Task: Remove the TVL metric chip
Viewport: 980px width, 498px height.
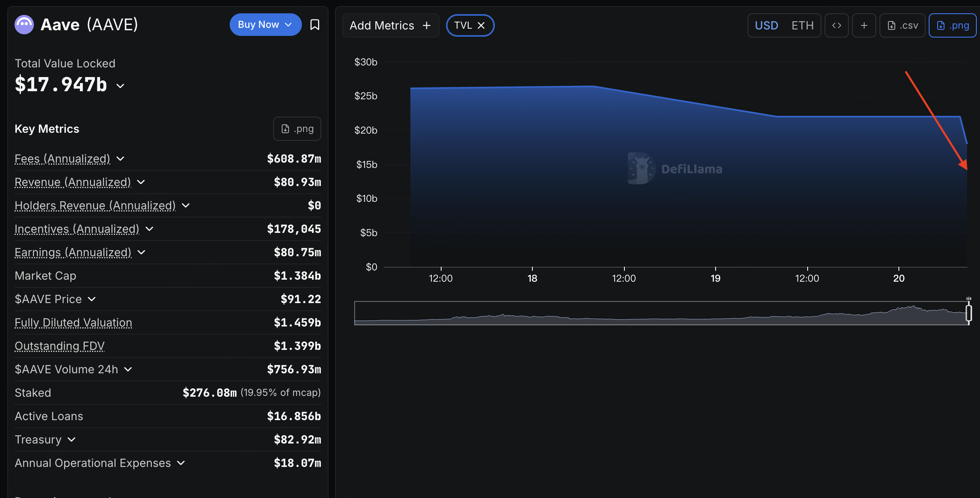Action: pos(481,25)
